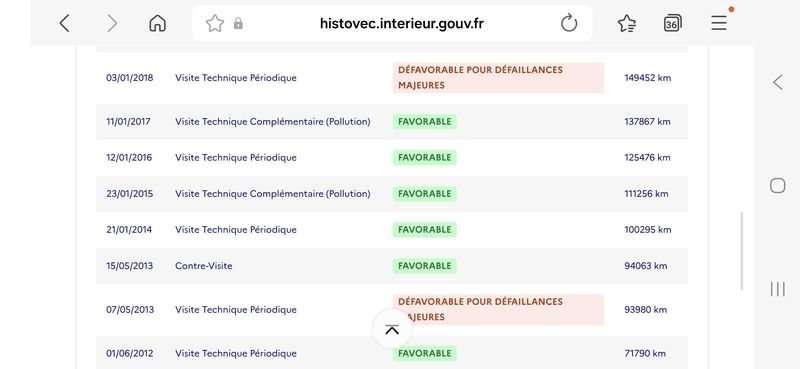Screen dimensions: 800x369
Task: Tap the padlock site security icon
Action: (238, 23)
